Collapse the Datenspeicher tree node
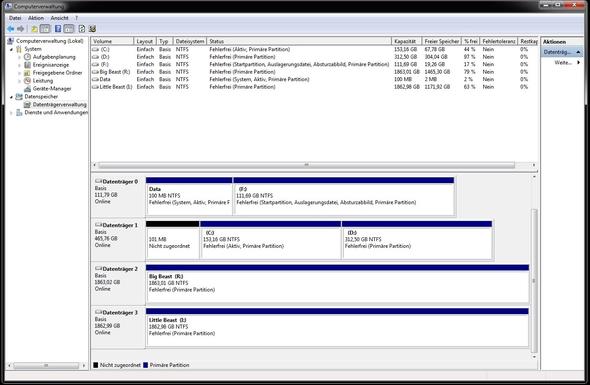The height and width of the screenshot is (385, 590). 11,97
